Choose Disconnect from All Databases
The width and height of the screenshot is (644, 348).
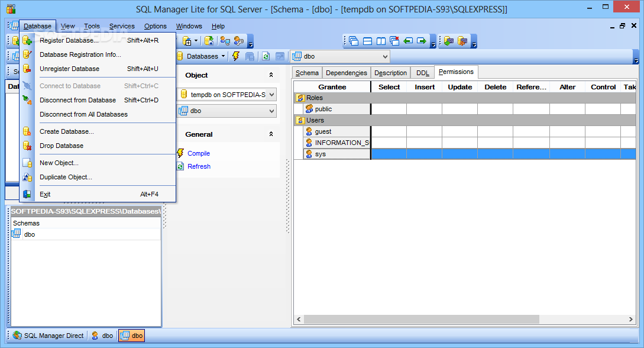click(x=98, y=114)
